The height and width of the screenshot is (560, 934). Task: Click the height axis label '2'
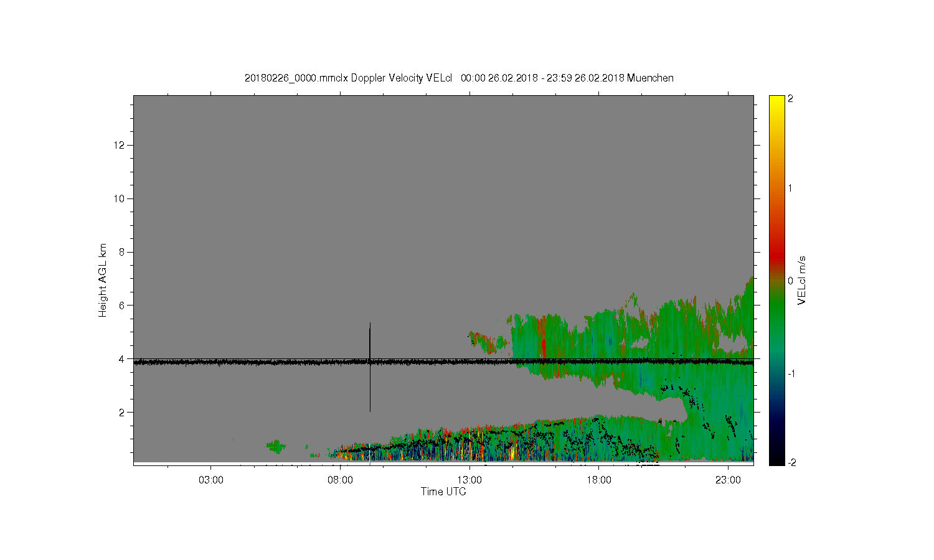coord(123,412)
